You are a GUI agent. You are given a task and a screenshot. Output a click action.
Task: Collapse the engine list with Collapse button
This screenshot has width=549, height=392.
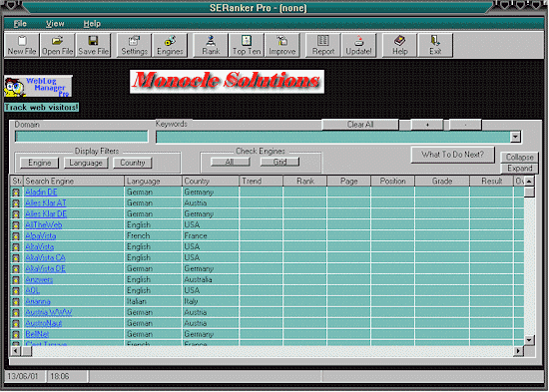pyautogui.click(x=520, y=158)
